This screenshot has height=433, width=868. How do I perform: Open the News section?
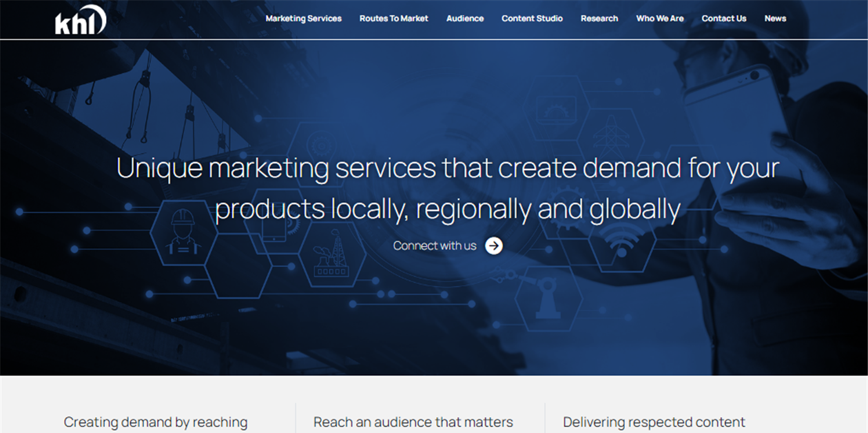click(x=775, y=19)
